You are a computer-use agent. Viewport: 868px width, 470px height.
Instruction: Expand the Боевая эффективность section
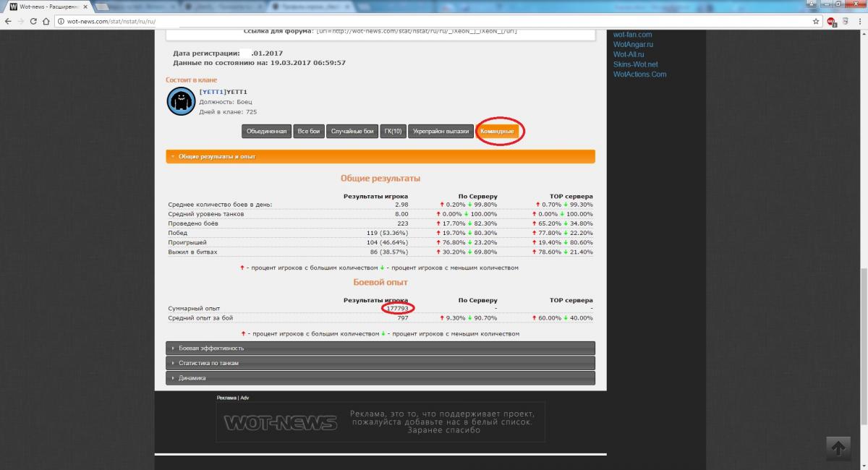380,349
